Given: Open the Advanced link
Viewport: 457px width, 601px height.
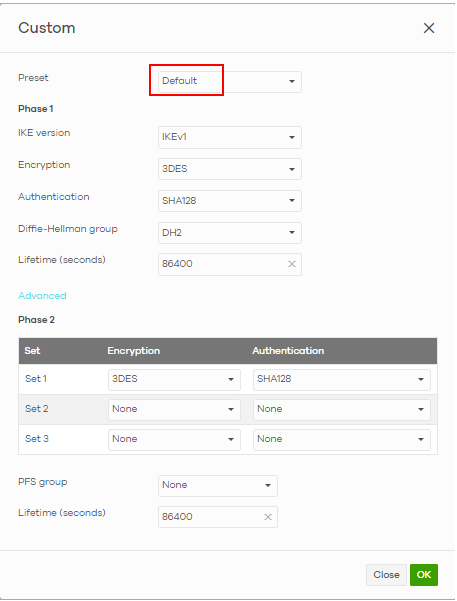Looking at the screenshot, I should click(42, 296).
